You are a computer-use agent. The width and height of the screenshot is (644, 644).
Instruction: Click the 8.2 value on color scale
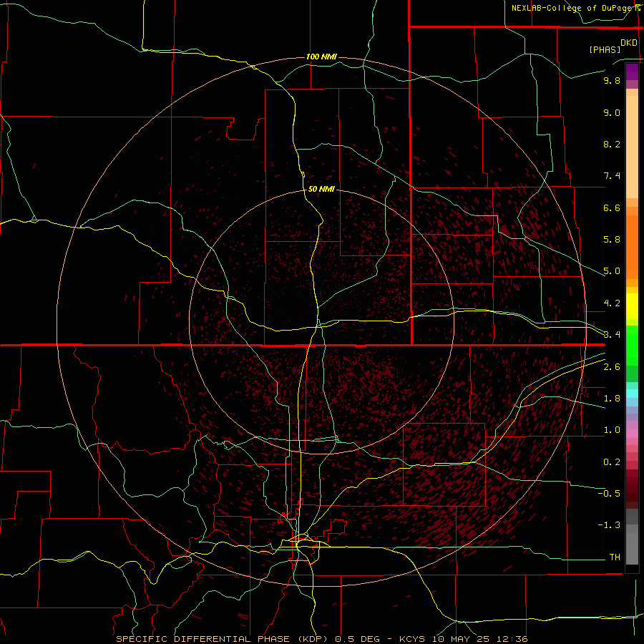click(x=612, y=144)
